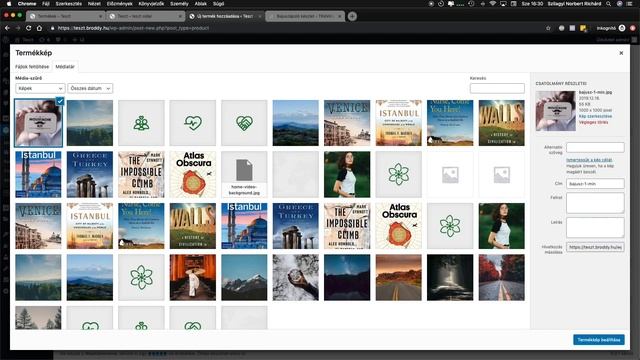Open the Könyvjelzők menu

(151, 4)
